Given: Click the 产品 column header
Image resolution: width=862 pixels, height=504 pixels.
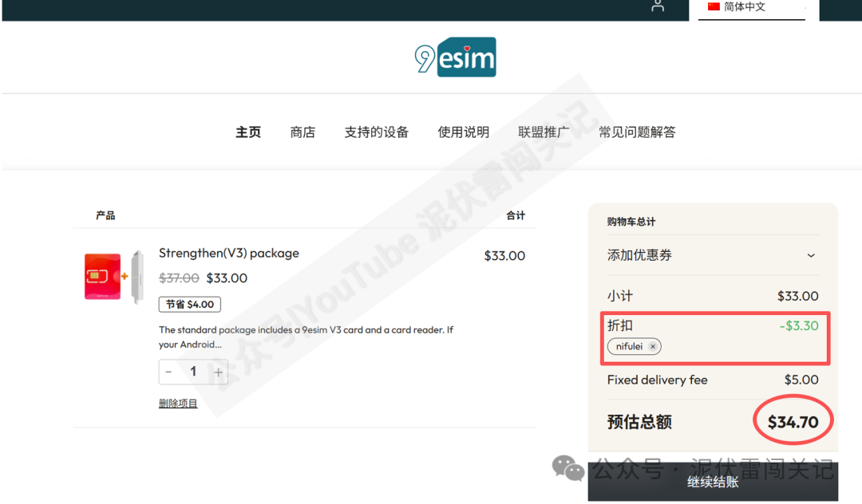Looking at the screenshot, I should coord(105,215).
